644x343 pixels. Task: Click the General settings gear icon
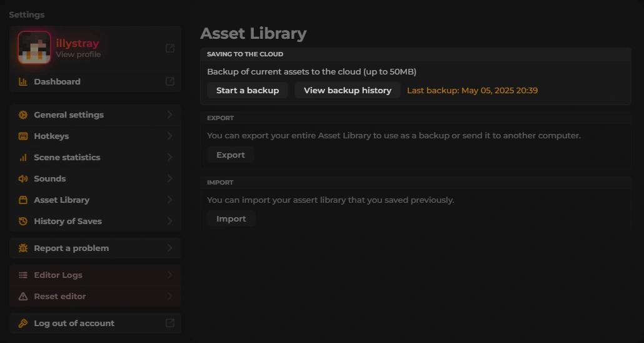(x=23, y=115)
